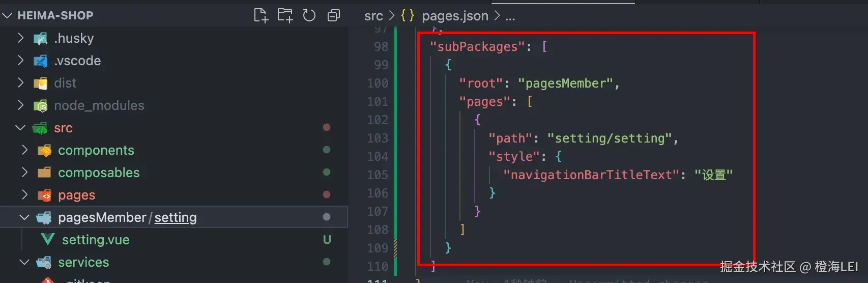The height and width of the screenshot is (283, 868).
Task: Expand the components folder chevron
Action: (24, 150)
